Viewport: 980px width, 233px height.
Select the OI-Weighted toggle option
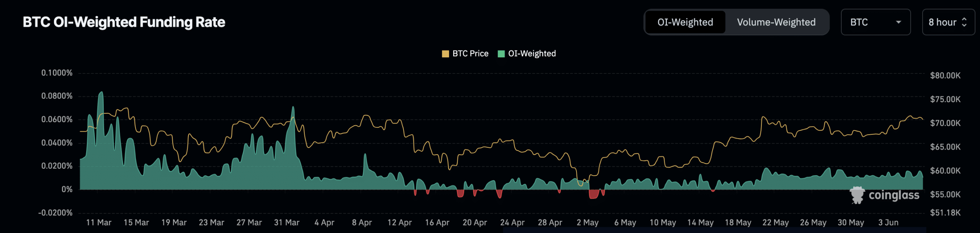point(685,22)
